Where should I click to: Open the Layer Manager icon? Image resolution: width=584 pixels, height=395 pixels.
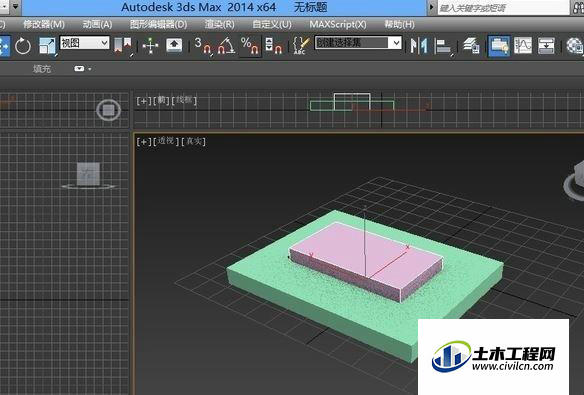point(472,46)
